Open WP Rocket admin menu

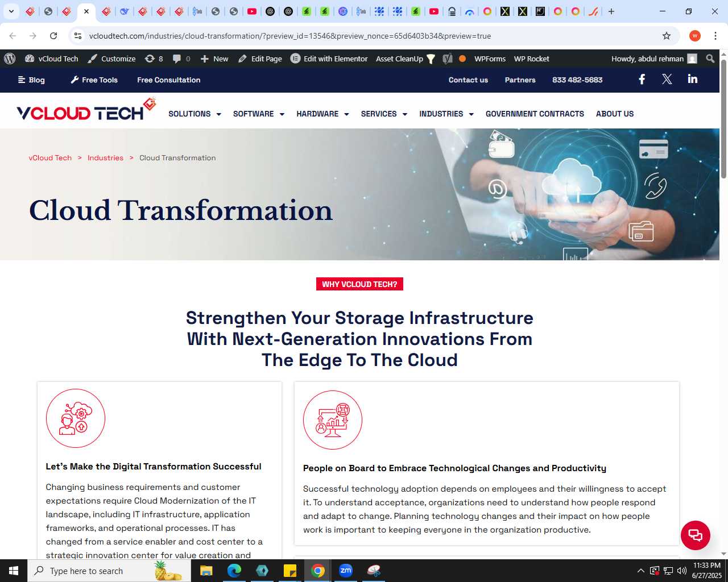coord(532,59)
